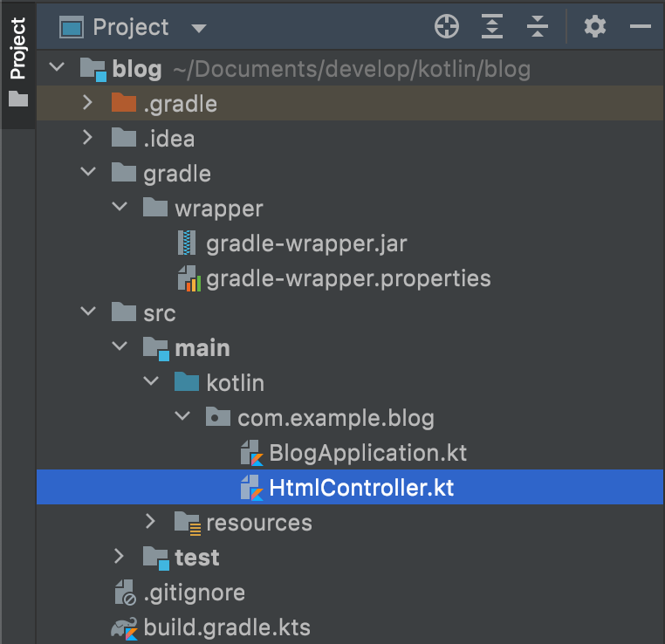Screen dimensions: 665x644
Task: Click the Select Opened File crosshair icon
Action: click(x=447, y=26)
